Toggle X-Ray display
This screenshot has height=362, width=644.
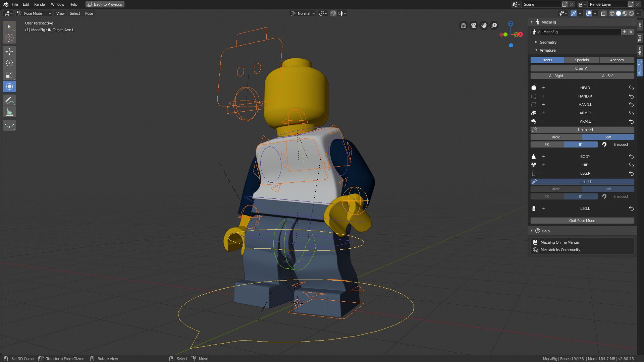point(604,13)
